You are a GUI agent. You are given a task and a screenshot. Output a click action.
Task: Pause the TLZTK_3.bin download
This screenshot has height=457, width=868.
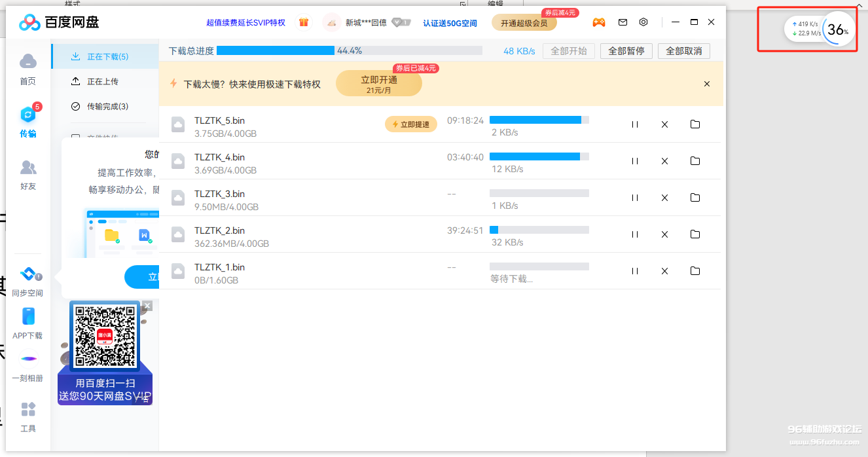click(x=634, y=198)
